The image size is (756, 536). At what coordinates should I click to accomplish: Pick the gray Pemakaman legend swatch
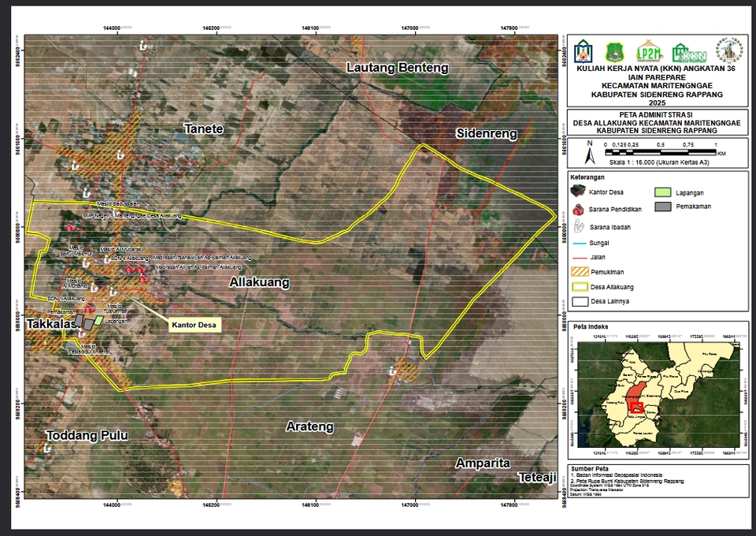click(663, 207)
